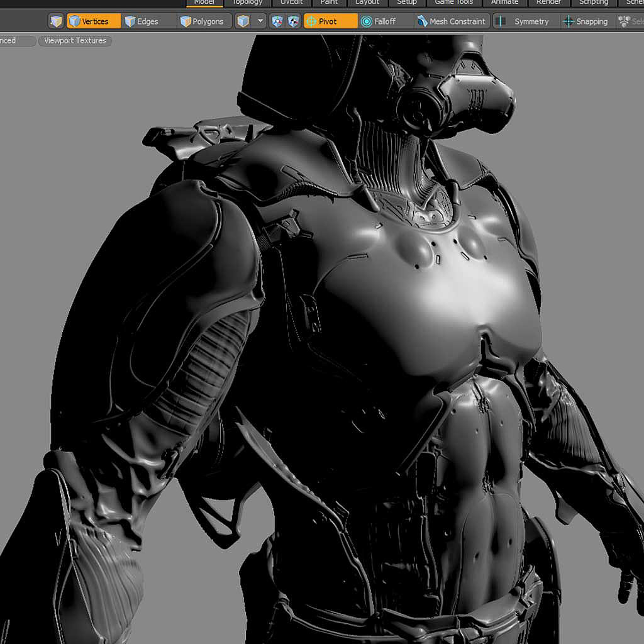
Task: Enable Vertices selection mode
Action: coord(94,21)
